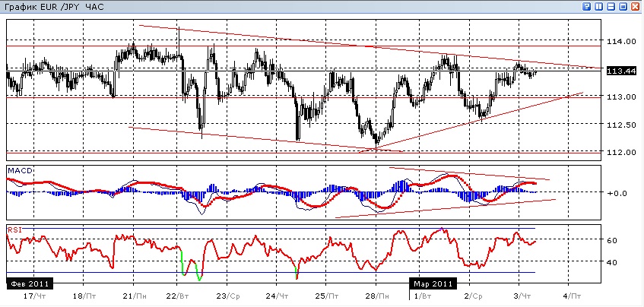
Task: Click the +0.0 MACD zero level label
Action: pos(617,192)
